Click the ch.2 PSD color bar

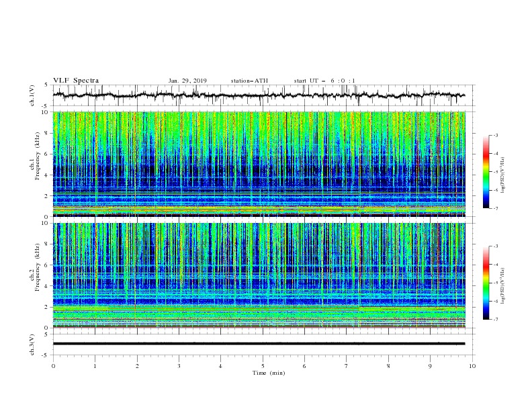click(486, 283)
